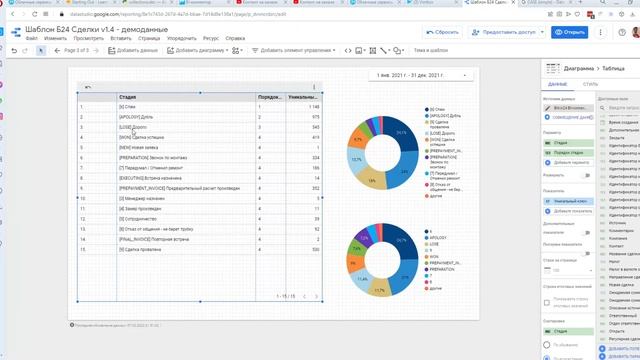Choose the selection arrow tool

point(40,51)
